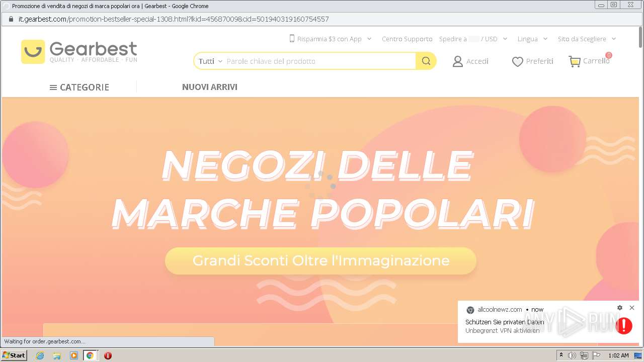Click the volume speaker tray icon
Screen dimensions: 644x362
pyautogui.click(x=572, y=355)
